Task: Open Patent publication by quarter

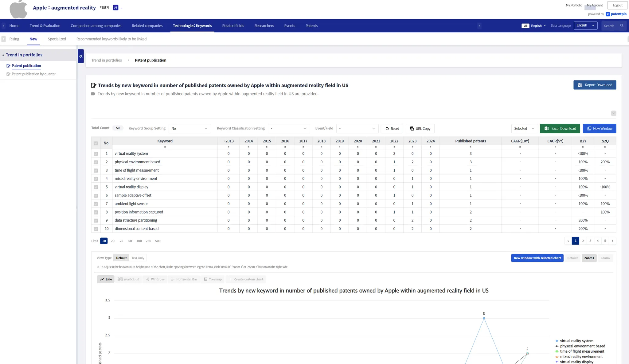Action: (x=33, y=74)
